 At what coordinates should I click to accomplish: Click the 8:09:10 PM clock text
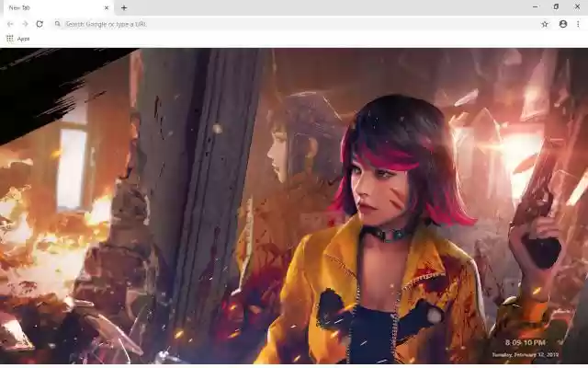tap(525, 342)
